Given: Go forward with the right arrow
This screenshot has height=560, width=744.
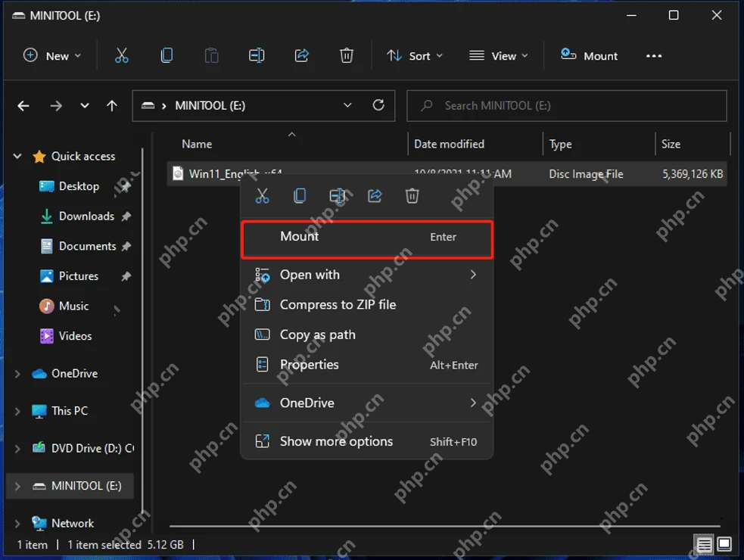Looking at the screenshot, I should [x=56, y=105].
